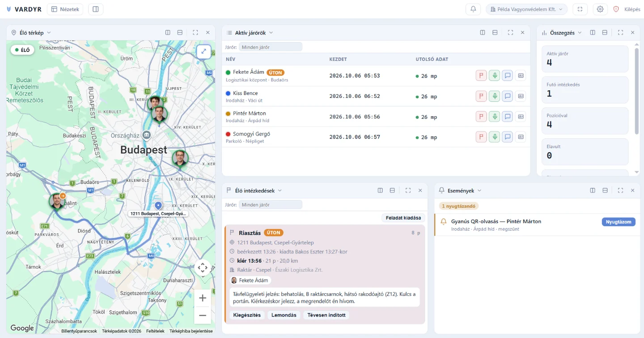
Task: Click the Járőr filter field in Aktív járőrök
Action: 271,47
